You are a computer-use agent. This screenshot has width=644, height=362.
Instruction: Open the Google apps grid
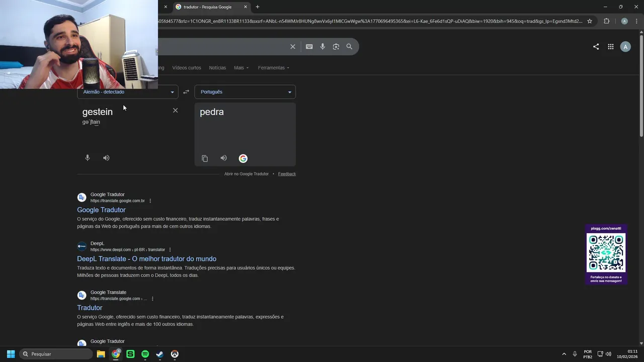[x=610, y=47]
